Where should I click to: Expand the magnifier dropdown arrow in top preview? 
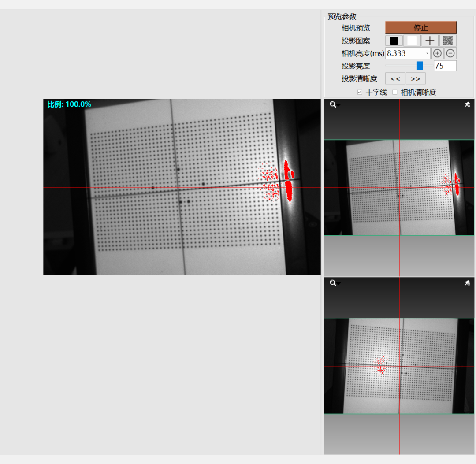(x=338, y=105)
